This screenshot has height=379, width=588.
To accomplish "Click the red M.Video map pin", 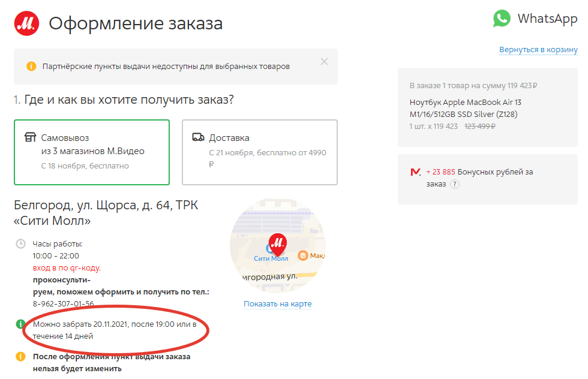I will (x=277, y=244).
